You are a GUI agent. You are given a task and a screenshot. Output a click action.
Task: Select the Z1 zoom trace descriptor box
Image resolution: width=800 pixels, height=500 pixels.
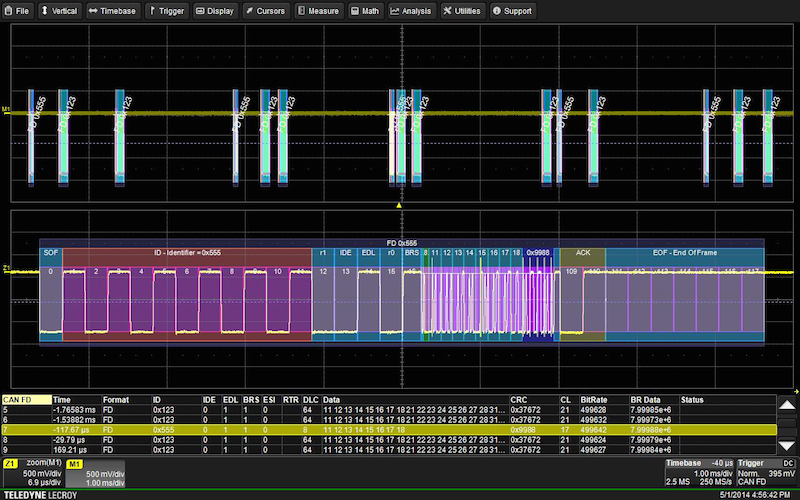pyautogui.click(x=33, y=473)
